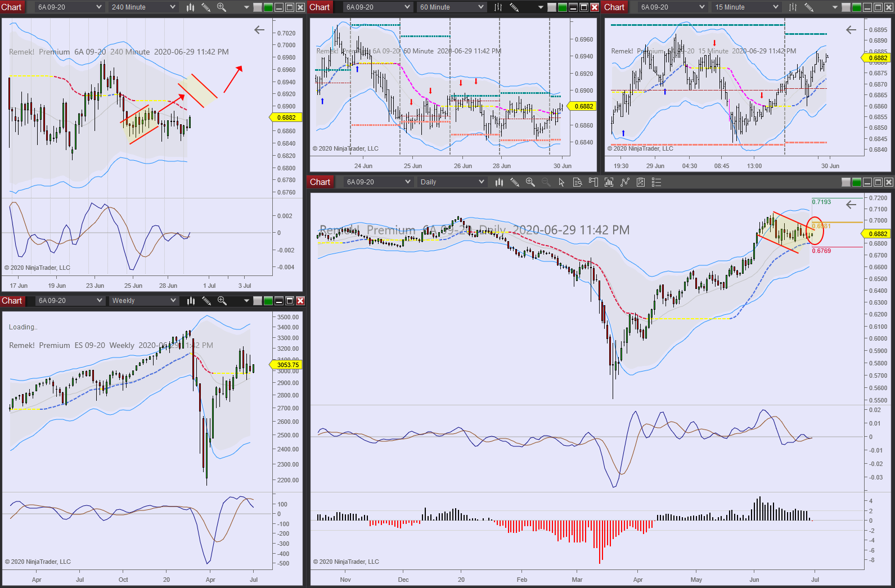
Task: Expand toolbar overflow arrow in 15 Minute chart
Action: coord(835,8)
